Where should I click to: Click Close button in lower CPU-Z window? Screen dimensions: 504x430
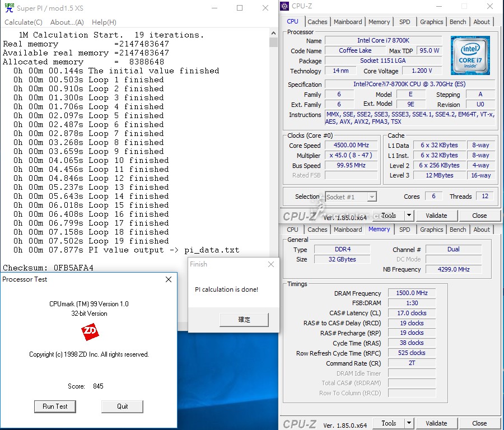479,423
